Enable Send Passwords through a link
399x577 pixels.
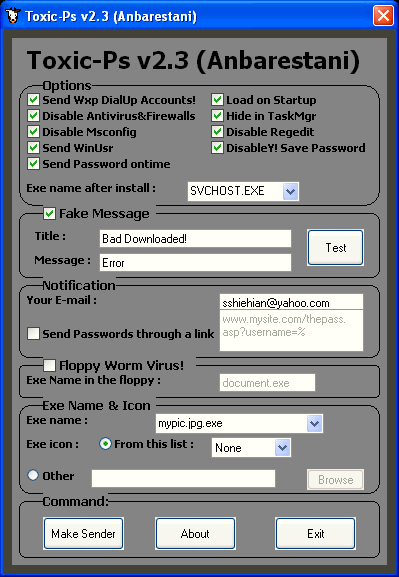33,334
